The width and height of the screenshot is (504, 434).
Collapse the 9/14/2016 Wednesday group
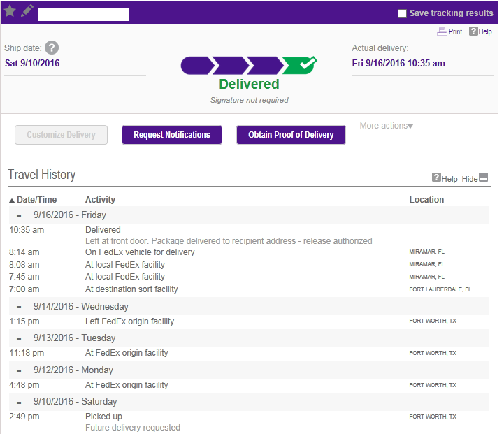point(19,308)
